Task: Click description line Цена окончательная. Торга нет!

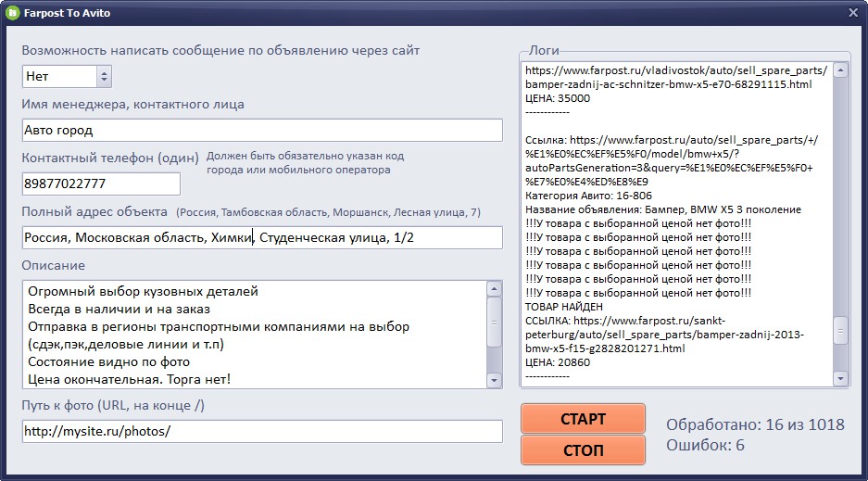Action: tap(129, 379)
